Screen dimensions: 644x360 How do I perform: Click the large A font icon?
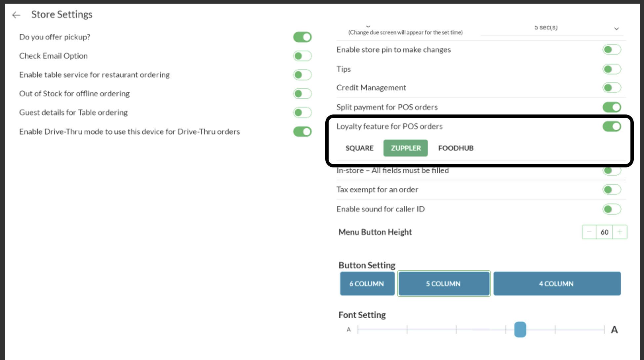tap(614, 330)
